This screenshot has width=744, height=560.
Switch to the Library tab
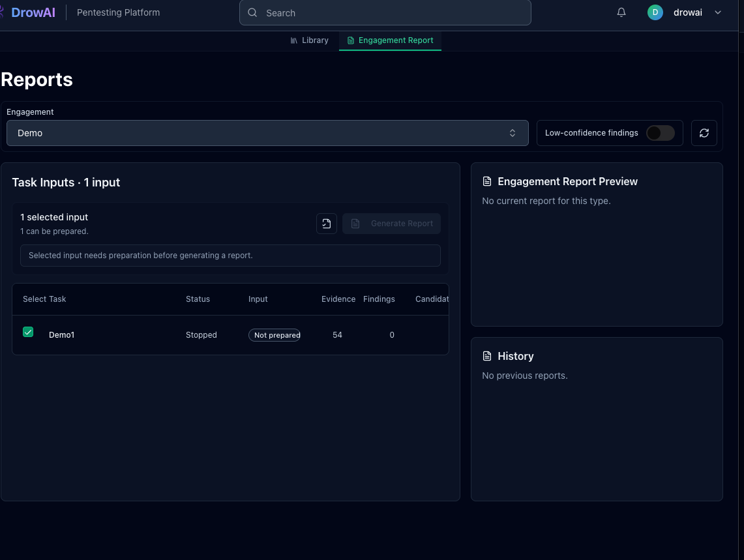pos(309,40)
